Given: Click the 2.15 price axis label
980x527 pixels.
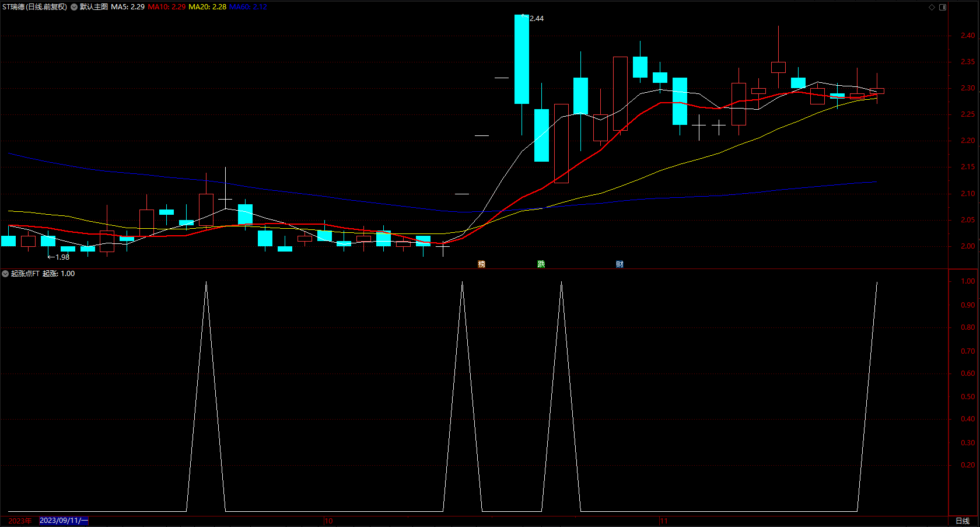Looking at the screenshot, I should [x=968, y=167].
